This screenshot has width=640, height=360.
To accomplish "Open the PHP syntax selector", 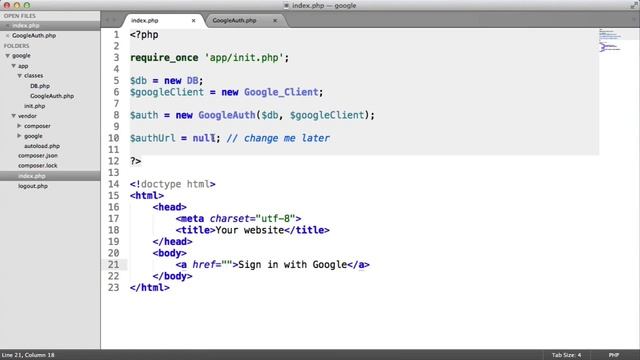I will (x=614, y=355).
